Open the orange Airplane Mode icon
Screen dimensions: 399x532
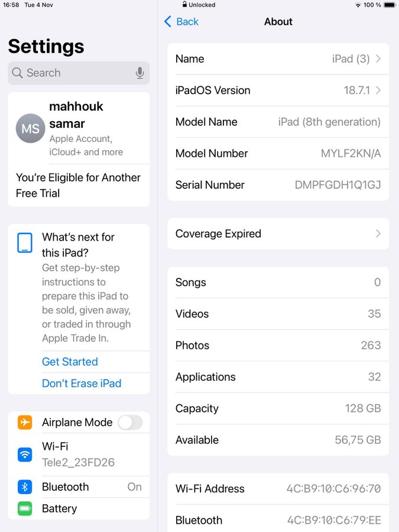tap(25, 423)
